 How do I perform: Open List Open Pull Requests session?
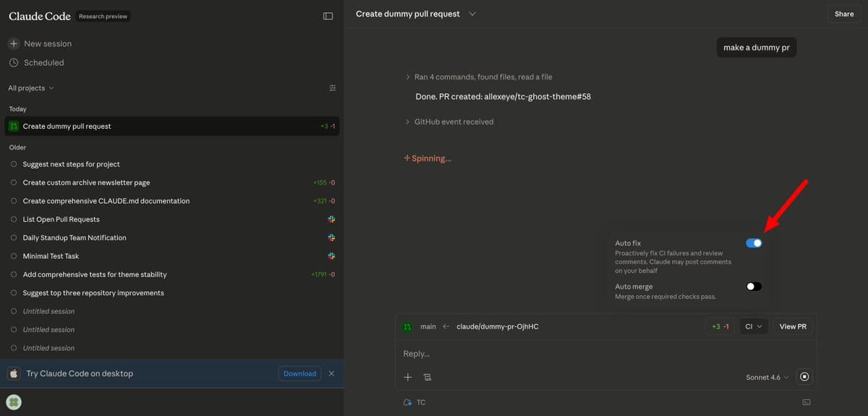(171, 219)
